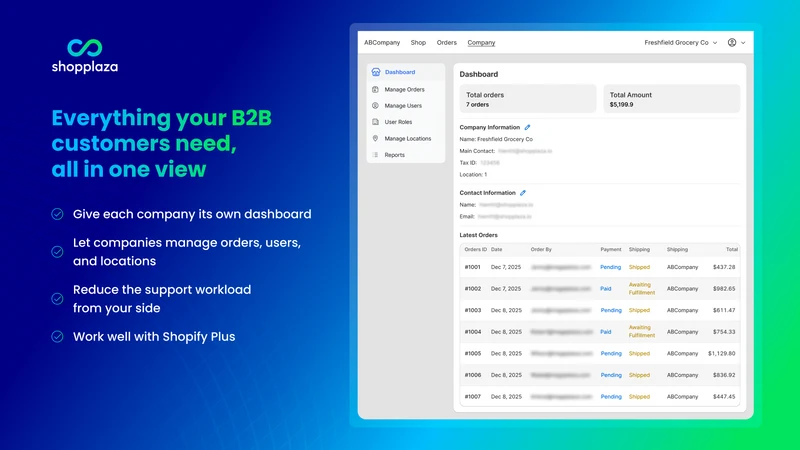The image size is (800, 450).
Task: Click the Manage Locations pin icon
Action: (376, 138)
